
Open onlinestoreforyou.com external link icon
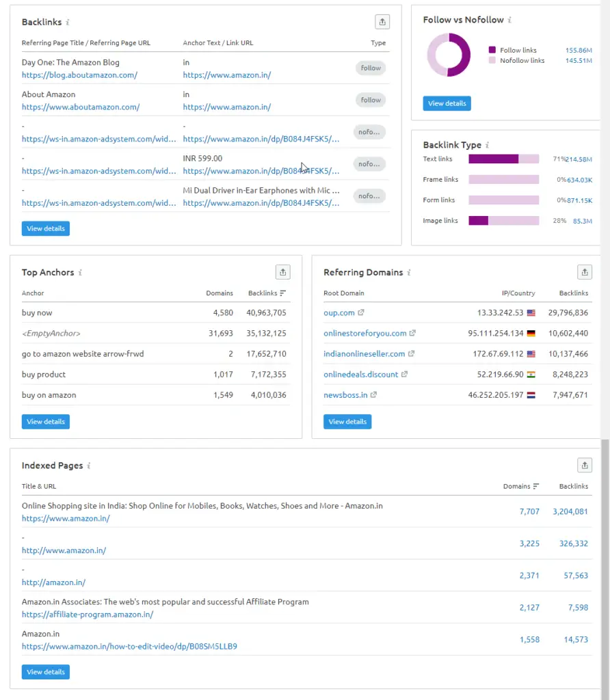tap(412, 333)
